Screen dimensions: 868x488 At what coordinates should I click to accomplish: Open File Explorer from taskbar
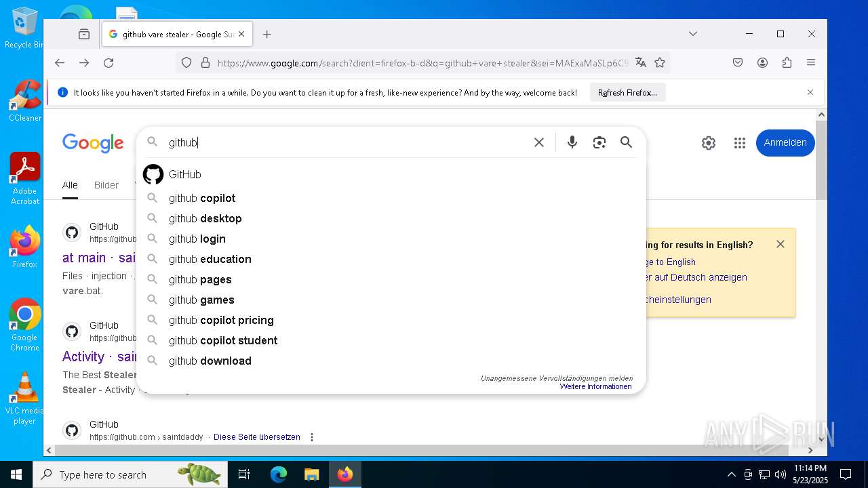[311, 474]
